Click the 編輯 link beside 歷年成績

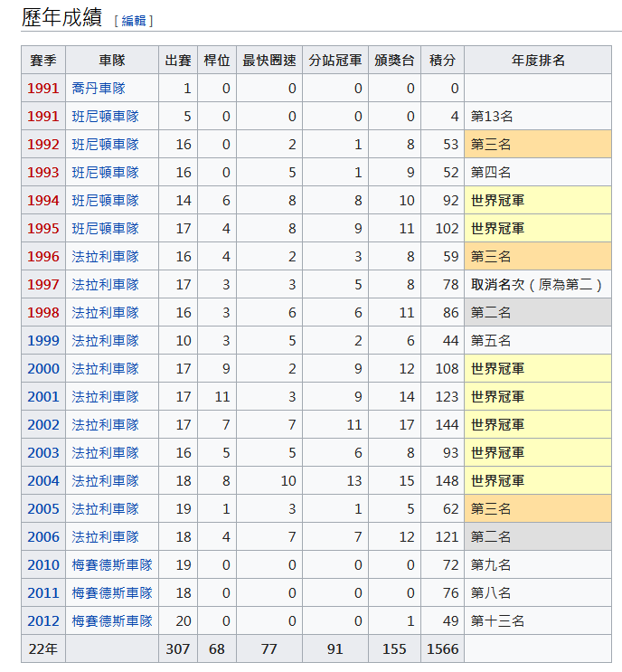[134, 20]
